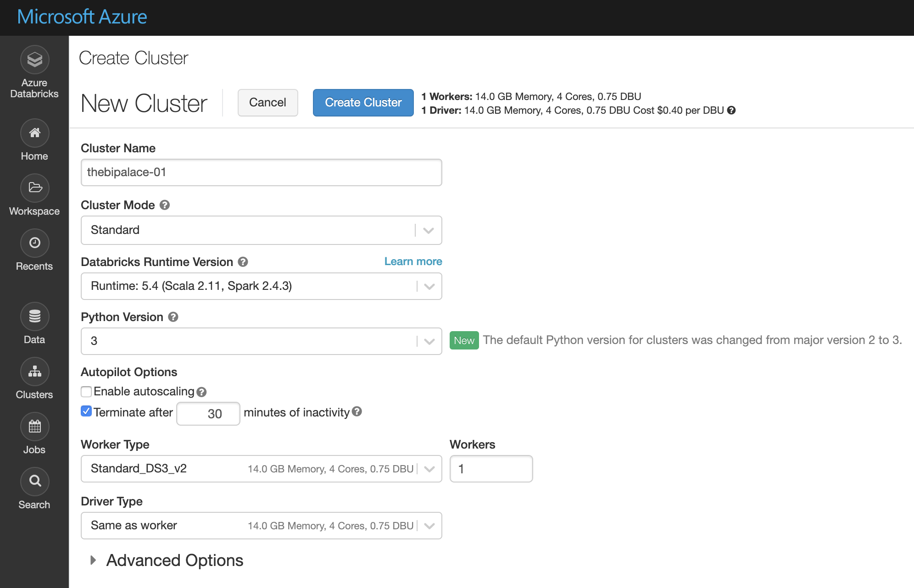The height and width of the screenshot is (588, 914).
Task: Click the Create Cluster button
Action: coord(363,103)
